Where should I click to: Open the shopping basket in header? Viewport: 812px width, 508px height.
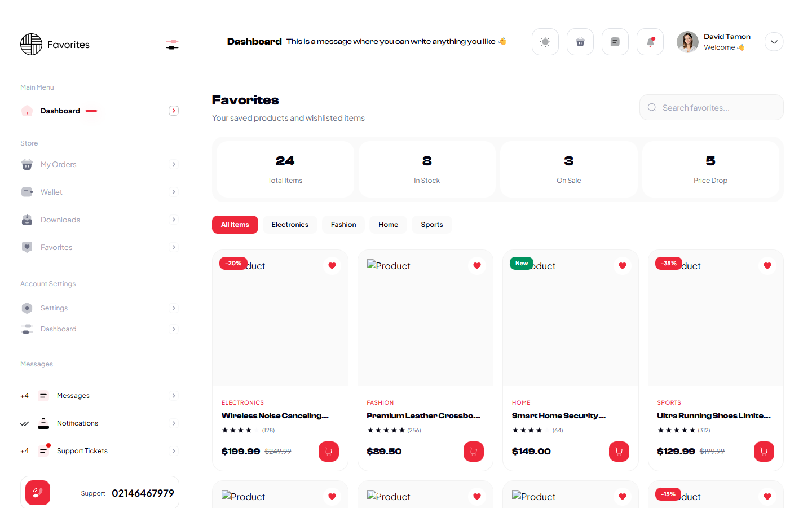(x=580, y=42)
